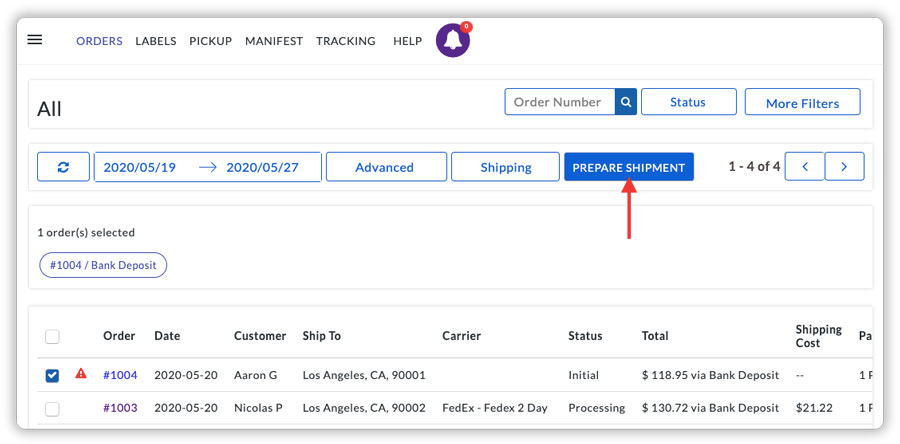Viewport: 900px width, 444px height.
Task: Uncheck the order #1004 checkbox
Action: click(x=52, y=376)
